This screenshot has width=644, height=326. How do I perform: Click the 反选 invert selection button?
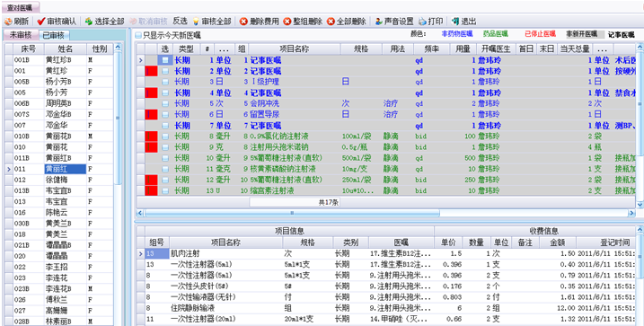[x=180, y=22]
